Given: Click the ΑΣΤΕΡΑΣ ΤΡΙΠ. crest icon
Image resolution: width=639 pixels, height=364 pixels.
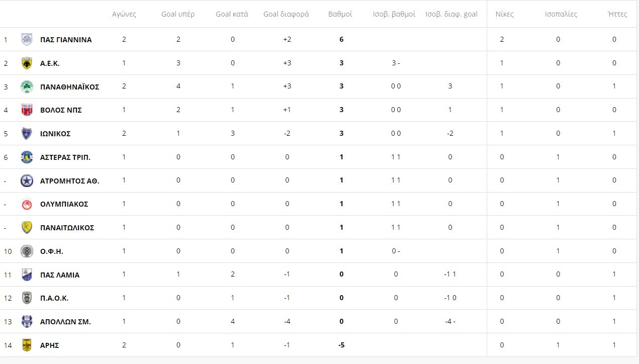Looking at the screenshot, I should pyautogui.click(x=27, y=157).
